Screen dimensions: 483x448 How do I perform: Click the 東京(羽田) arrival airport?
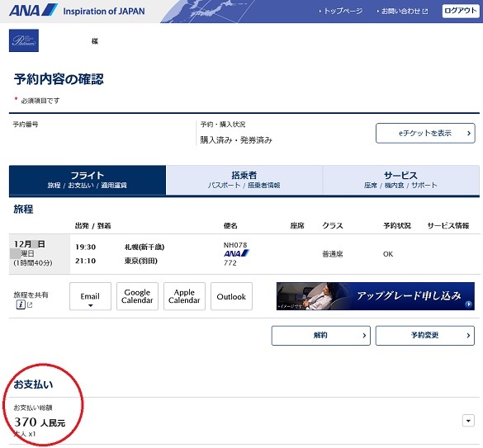tap(141, 261)
